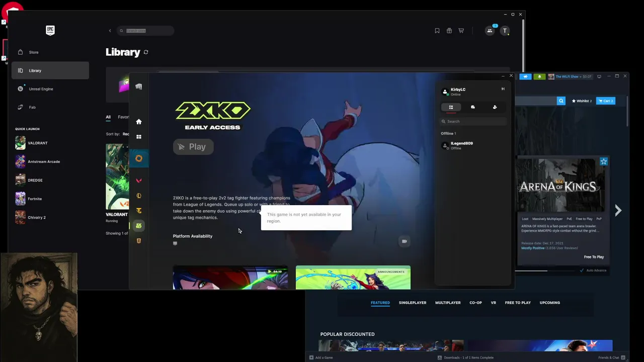The height and width of the screenshot is (362, 644).
Task: Open the Steam Wishlist button
Action: (582, 101)
